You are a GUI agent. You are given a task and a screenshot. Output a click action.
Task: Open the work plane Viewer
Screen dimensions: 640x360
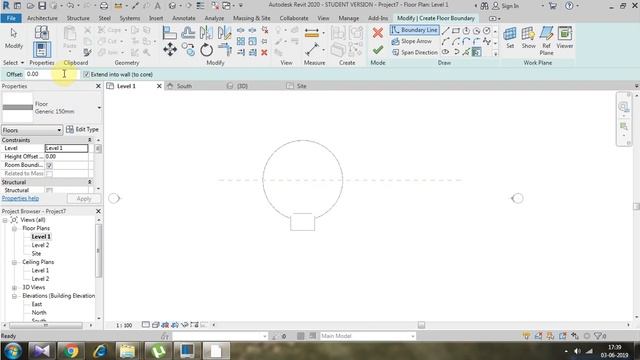pos(565,38)
